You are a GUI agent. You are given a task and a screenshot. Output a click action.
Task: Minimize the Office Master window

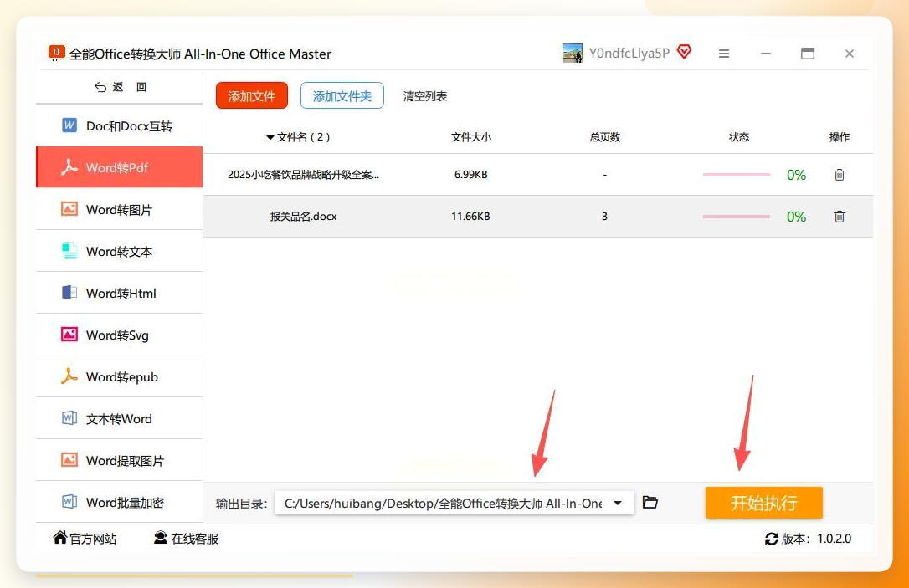[x=766, y=54]
